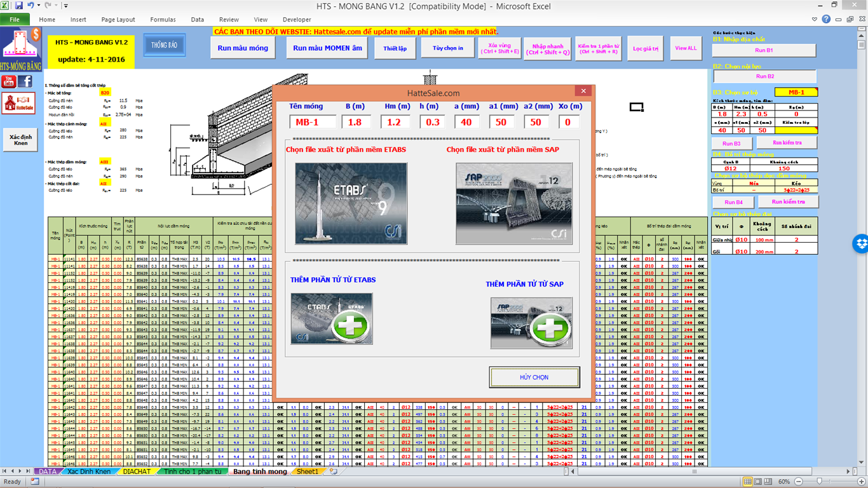Switch to the DATA sheet tab
Viewport: 868px width, 488px height.
pyautogui.click(x=48, y=471)
